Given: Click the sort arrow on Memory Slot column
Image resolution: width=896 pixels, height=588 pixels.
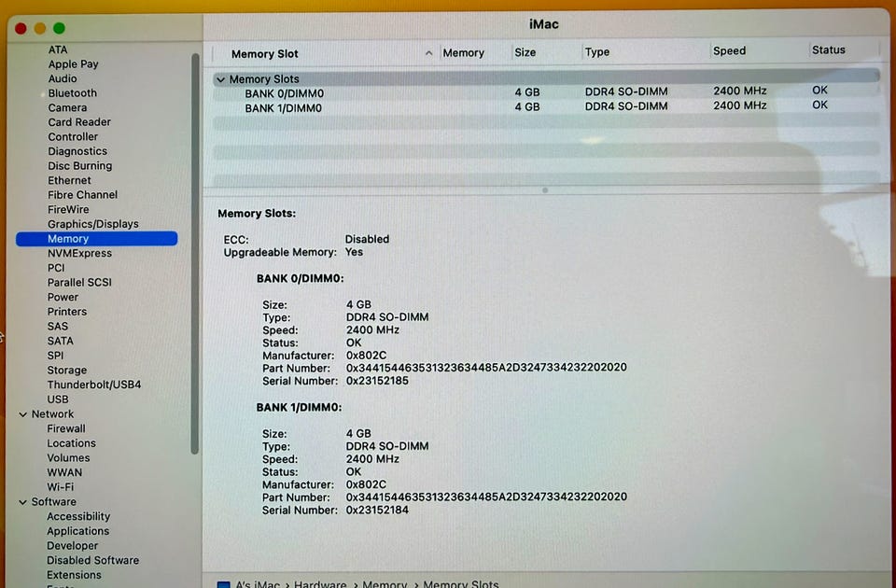Looking at the screenshot, I should (x=428, y=53).
